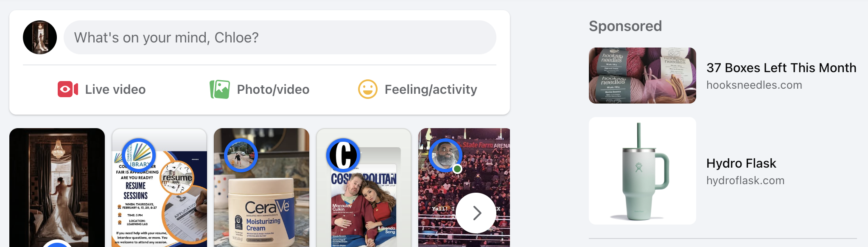Click the red Live video camera icon
Viewport: 868px width, 247px height.
pos(68,89)
